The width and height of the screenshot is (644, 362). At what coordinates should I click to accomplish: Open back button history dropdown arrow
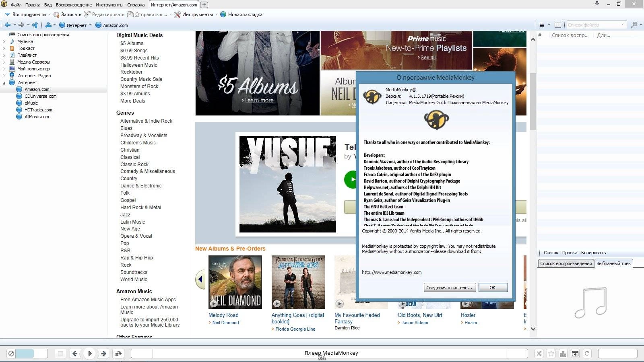click(x=14, y=25)
